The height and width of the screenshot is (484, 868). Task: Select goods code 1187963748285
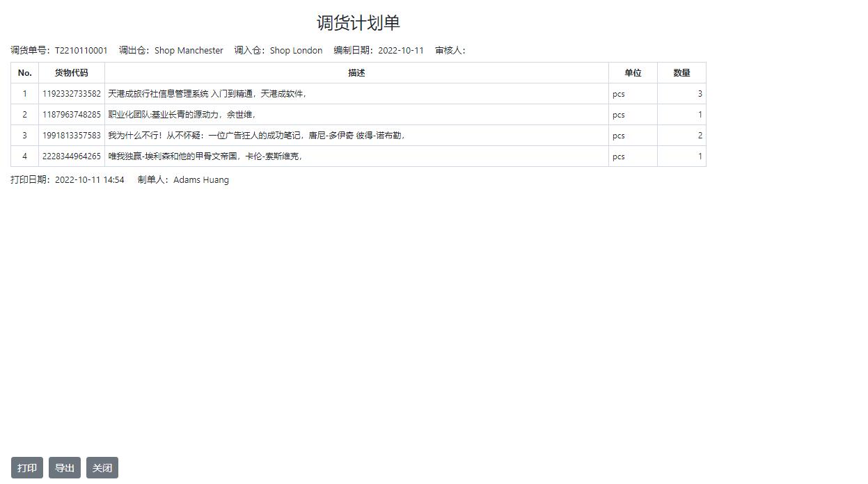72,115
